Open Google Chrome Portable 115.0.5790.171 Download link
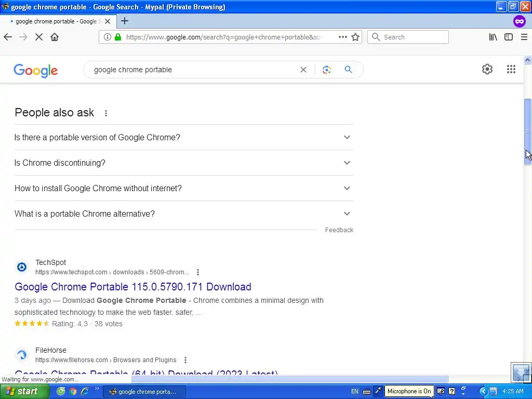Image resolution: width=532 pixels, height=399 pixels. click(x=133, y=287)
